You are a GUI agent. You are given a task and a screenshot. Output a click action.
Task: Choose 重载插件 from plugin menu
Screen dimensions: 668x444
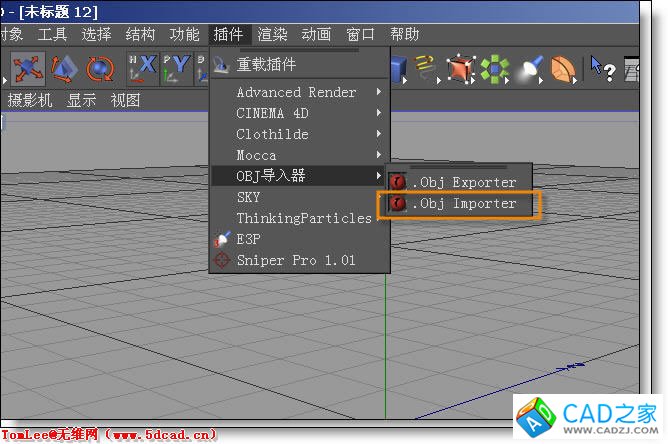pyautogui.click(x=300, y=65)
